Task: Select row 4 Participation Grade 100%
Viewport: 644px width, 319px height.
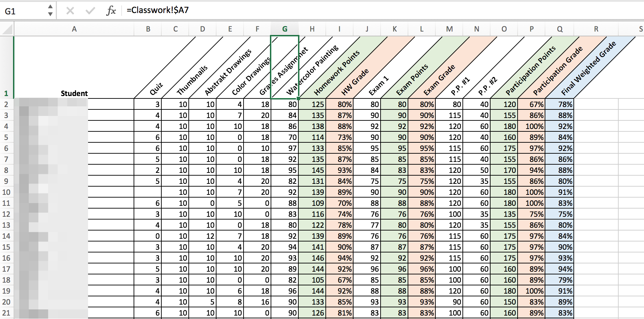Action: point(532,126)
